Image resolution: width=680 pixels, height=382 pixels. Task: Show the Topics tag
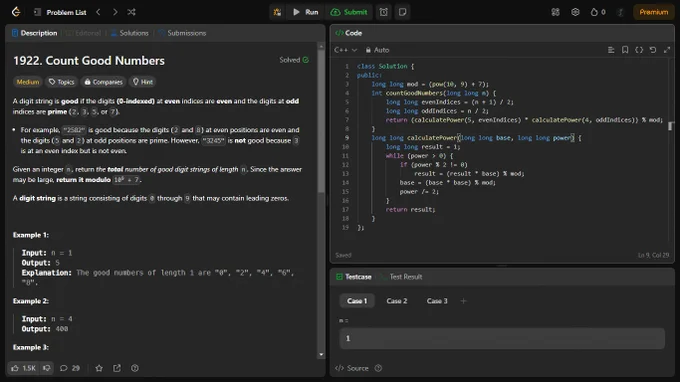[x=62, y=82]
